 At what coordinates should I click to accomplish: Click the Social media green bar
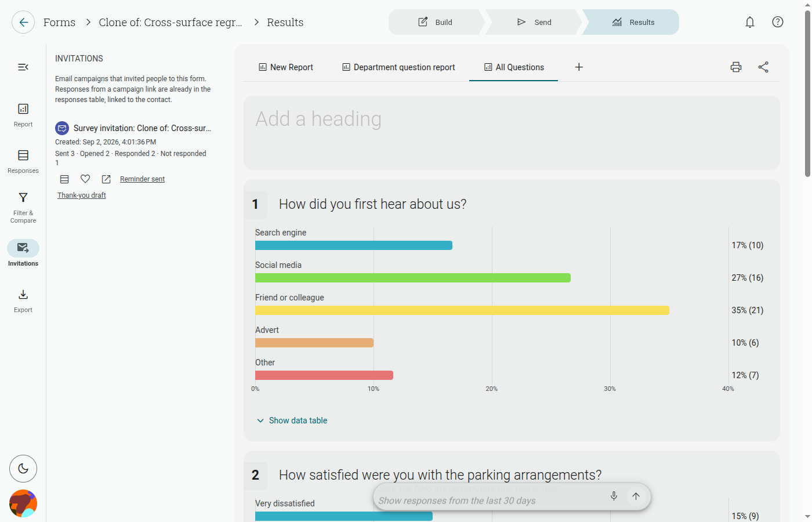click(x=413, y=278)
